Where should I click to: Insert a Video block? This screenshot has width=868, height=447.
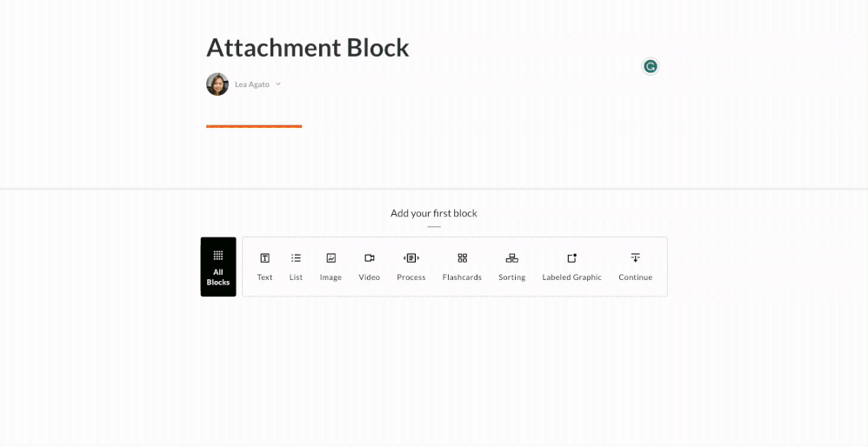(370, 266)
